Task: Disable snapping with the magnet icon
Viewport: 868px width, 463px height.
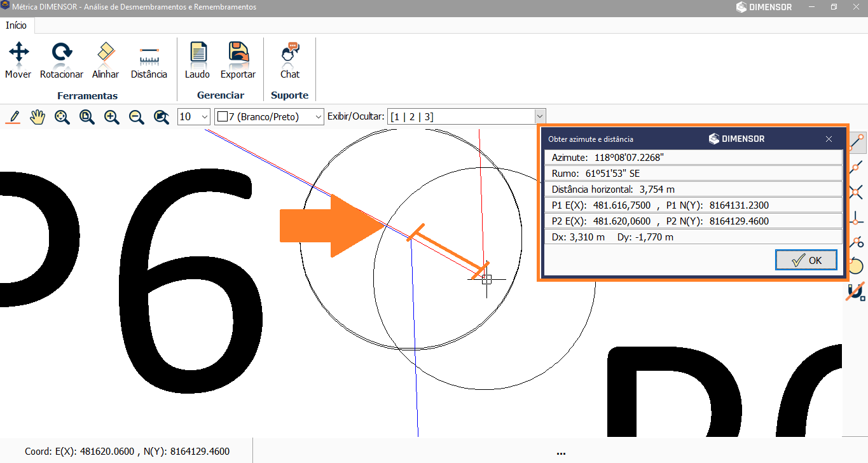Action: point(857,291)
